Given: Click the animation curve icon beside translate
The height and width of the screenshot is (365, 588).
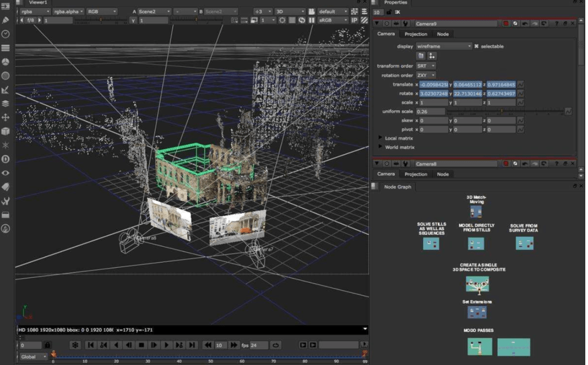Looking at the screenshot, I should tap(520, 84).
